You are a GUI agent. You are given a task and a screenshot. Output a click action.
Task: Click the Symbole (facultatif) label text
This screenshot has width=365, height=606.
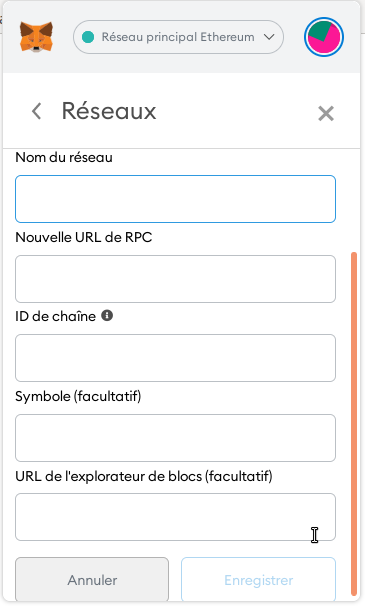(x=78, y=396)
